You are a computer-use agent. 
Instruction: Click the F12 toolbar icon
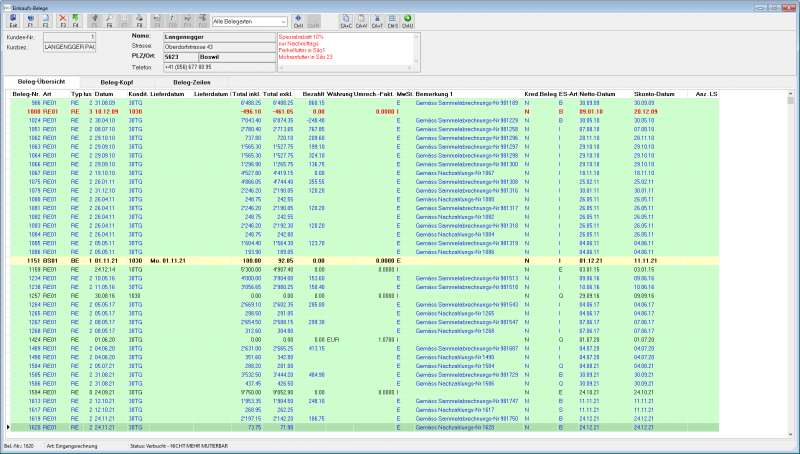(x=203, y=21)
